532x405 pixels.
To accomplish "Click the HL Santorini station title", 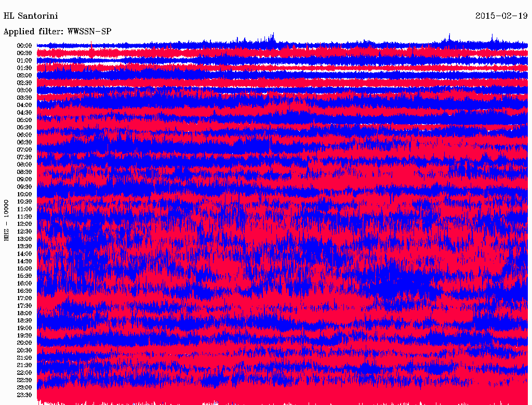I will pyautogui.click(x=31, y=16).
